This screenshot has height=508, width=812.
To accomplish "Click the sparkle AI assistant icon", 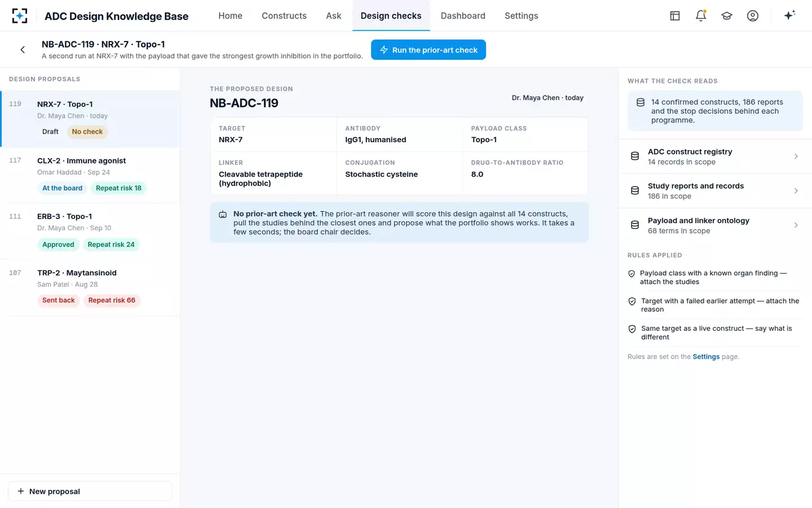I will coord(789,15).
